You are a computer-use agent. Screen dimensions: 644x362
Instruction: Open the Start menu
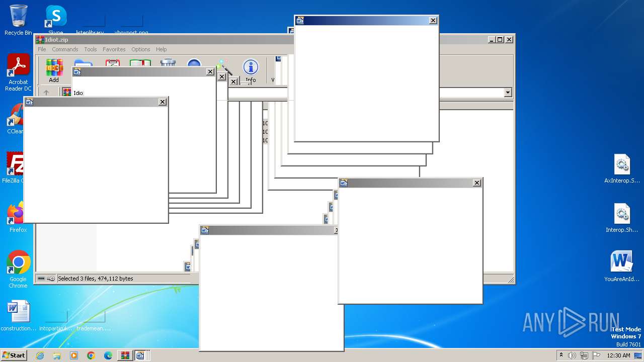(14, 355)
